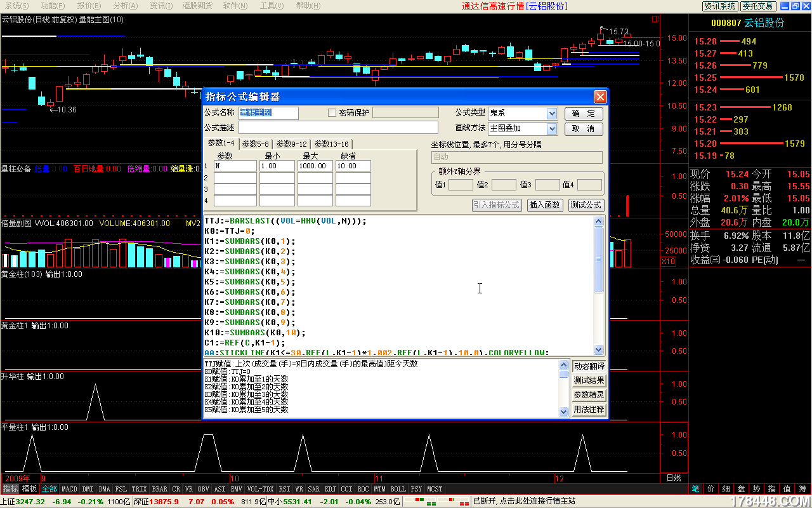Select the 势 tab in quote panel
The height and width of the screenshot is (508, 812).
coord(757,488)
